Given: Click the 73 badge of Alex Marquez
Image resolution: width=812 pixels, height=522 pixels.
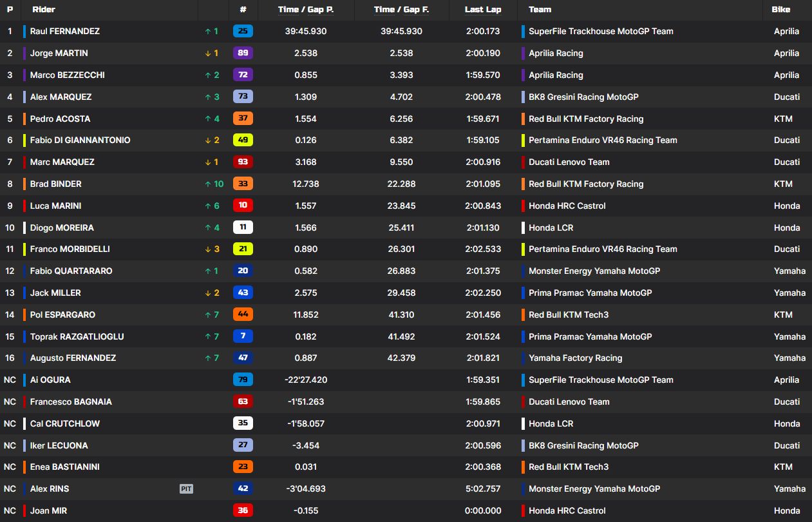Looking at the screenshot, I should [243, 97].
